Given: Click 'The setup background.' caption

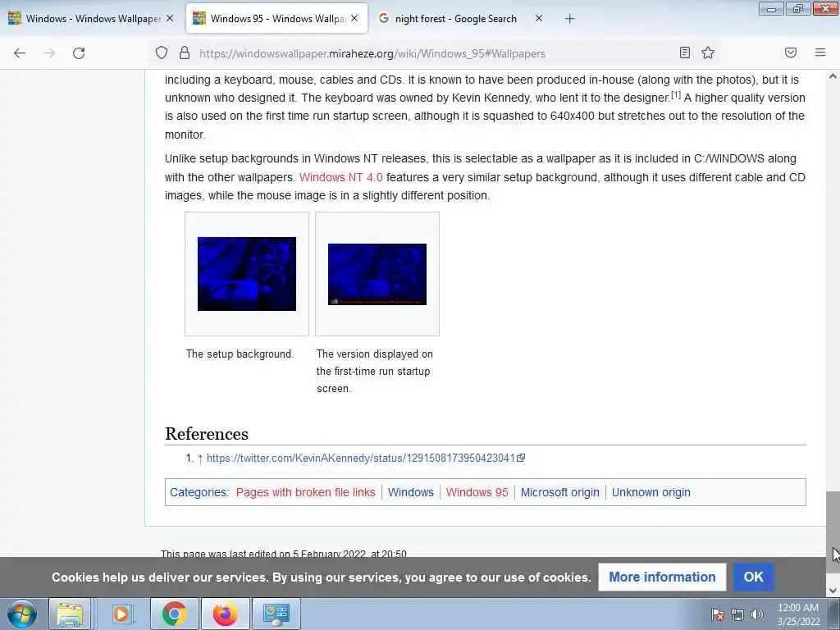Looking at the screenshot, I should pyautogui.click(x=240, y=354).
